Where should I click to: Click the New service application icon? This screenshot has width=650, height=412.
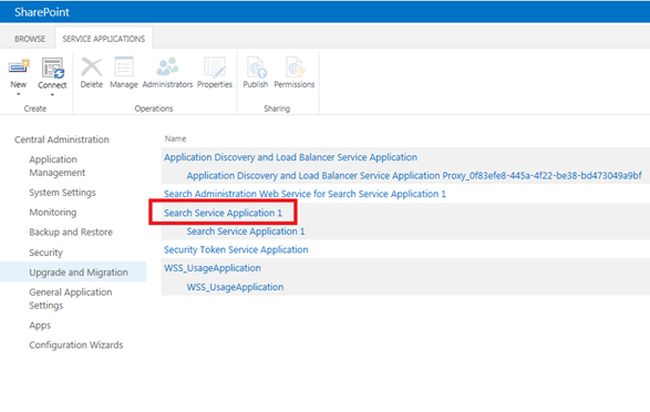tap(19, 67)
